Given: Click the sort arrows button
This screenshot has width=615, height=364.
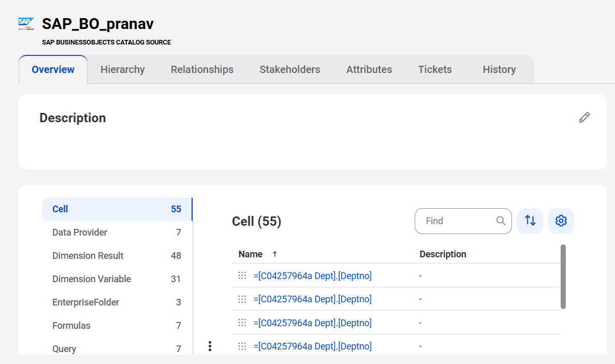Looking at the screenshot, I should click(x=530, y=221).
